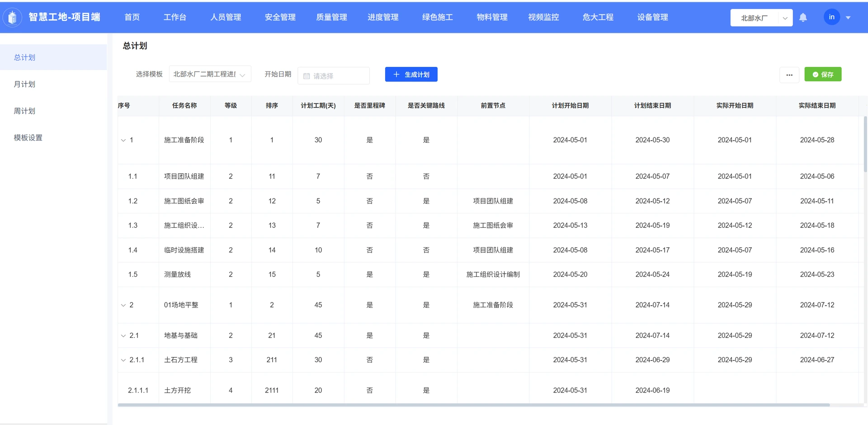Open the 选择模板 template dropdown
Viewport: 868px width, 425px height.
point(210,74)
